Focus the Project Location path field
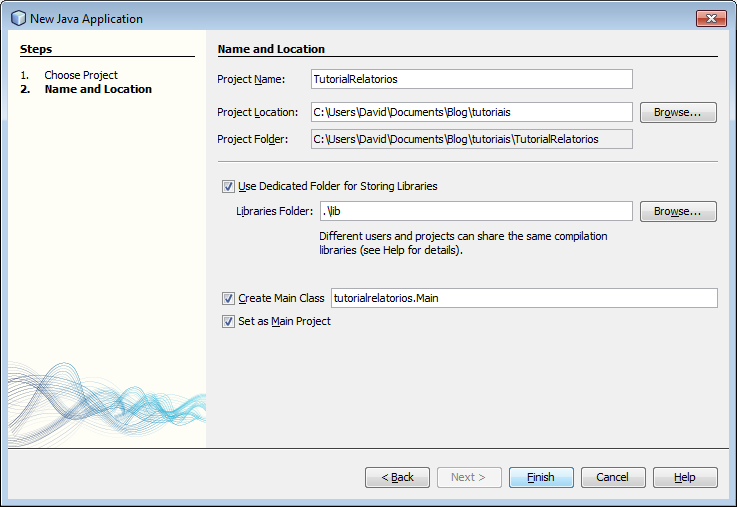The width and height of the screenshot is (737, 507). [472, 112]
